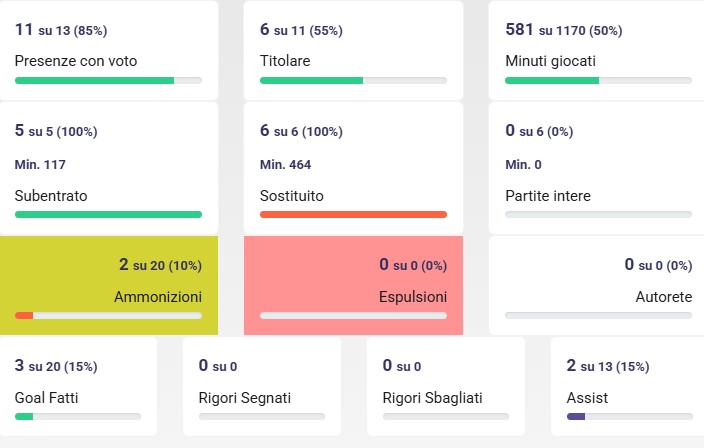Screen dimensions: 704x448
Task: Click the Ammonizioni progress bar
Action: [x=108, y=315]
